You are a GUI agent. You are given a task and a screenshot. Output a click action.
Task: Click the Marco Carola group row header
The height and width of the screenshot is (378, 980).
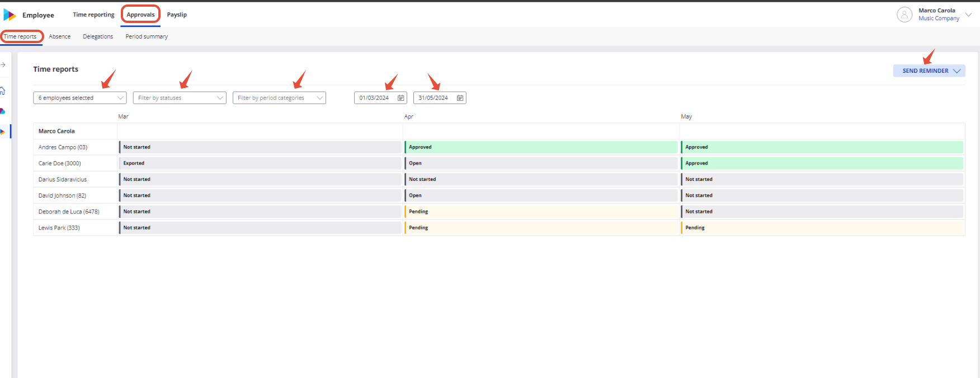point(56,131)
